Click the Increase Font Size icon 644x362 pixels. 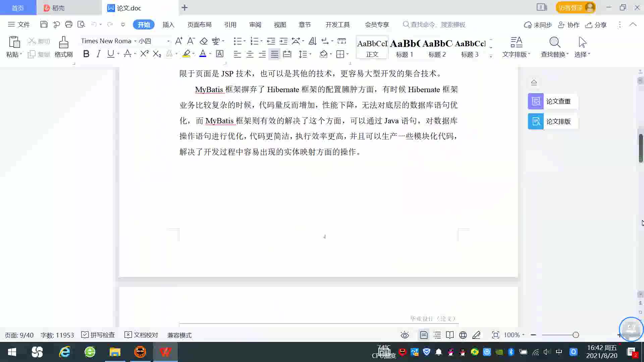click(x=179, y=41)
